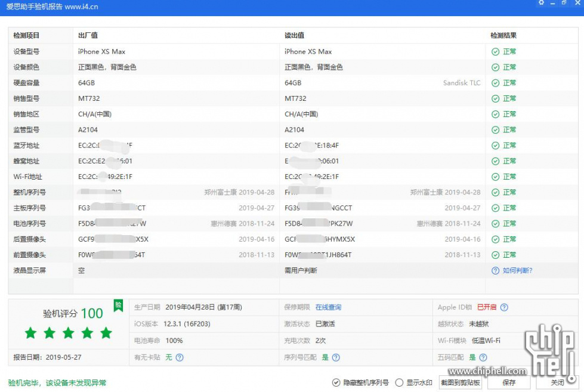Click the 验机完毕，该设备未发现异常 status message
Image resolution: width=584 pixels, height=392 pixels.
pyautogui.click(x=57, y=383)
